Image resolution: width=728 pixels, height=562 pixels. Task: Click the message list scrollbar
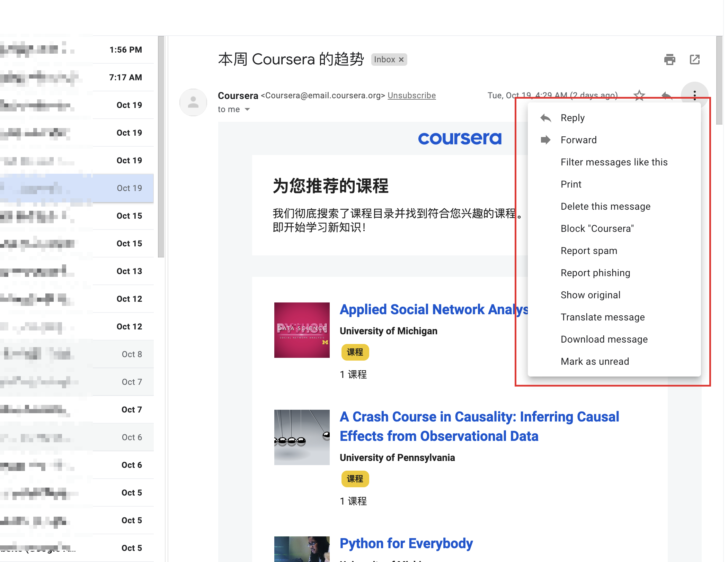pos(161,147)
